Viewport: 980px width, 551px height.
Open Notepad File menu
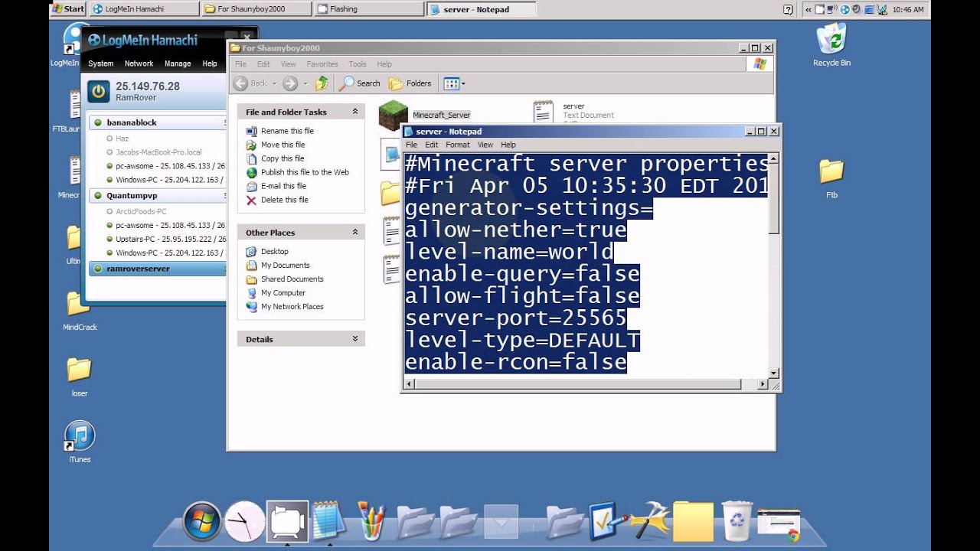point(411,145)
